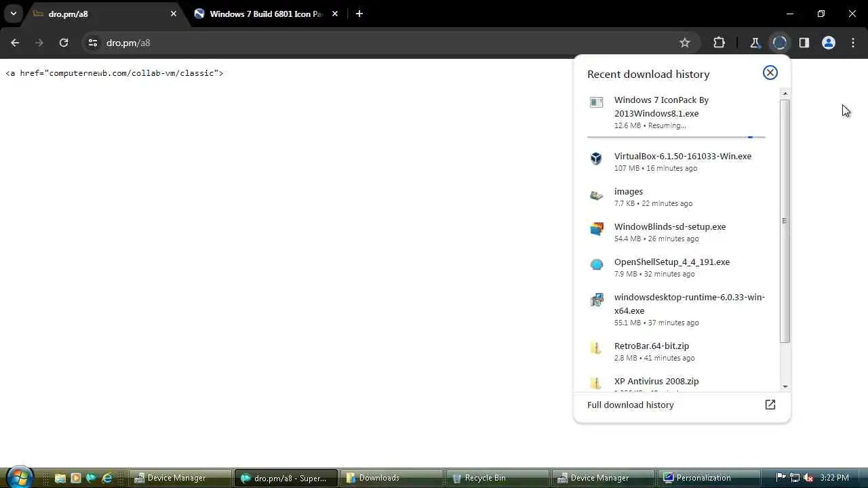Click the flag icon in system tray
The height and width of the screenshot is (488, 868).
coord(781,478)
